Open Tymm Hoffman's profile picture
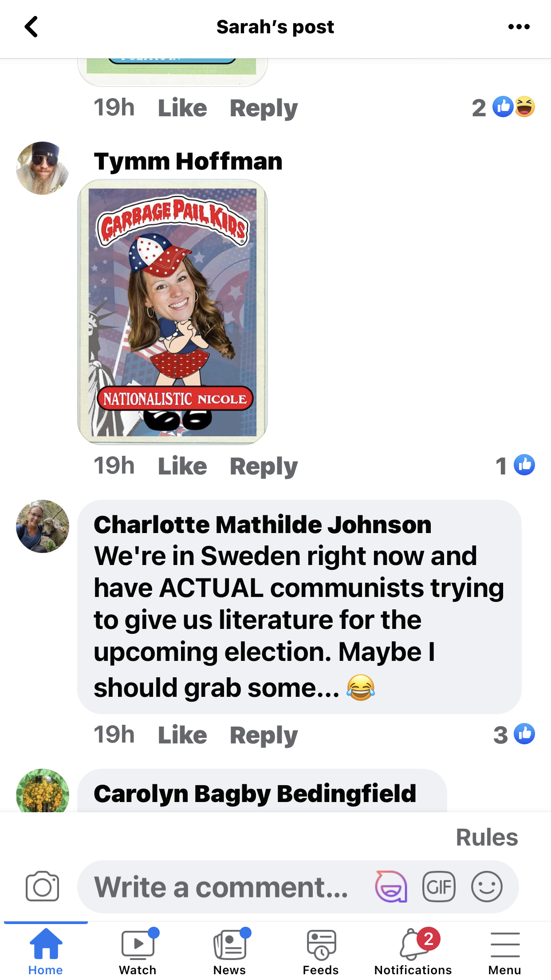Viewport: 551px width, 980px height. point(43,168)
